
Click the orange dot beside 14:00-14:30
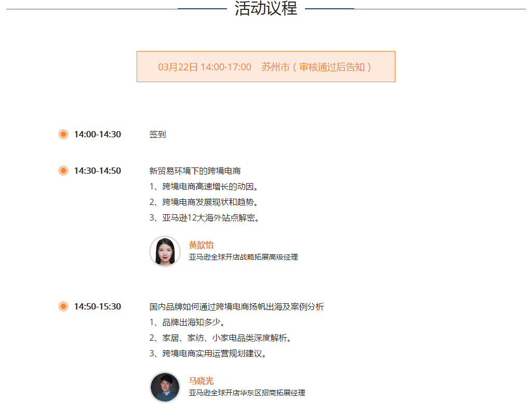pos(63,134)
